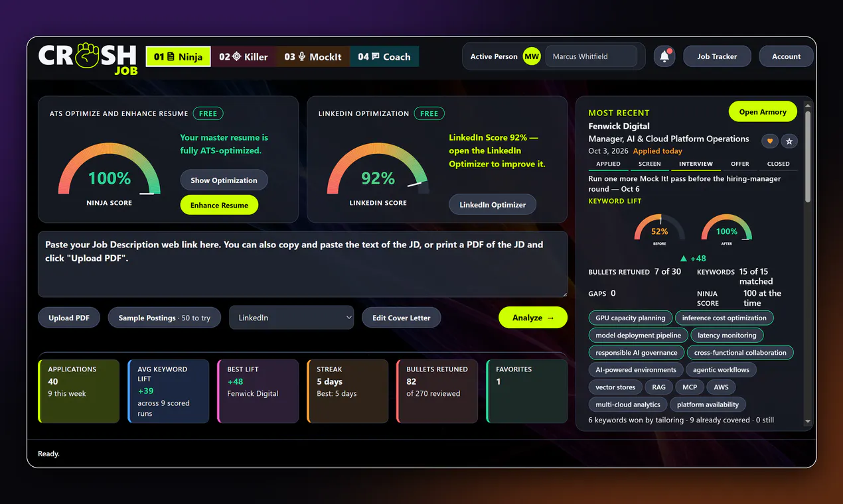Run Analyze on the job description

coord(533,318)
